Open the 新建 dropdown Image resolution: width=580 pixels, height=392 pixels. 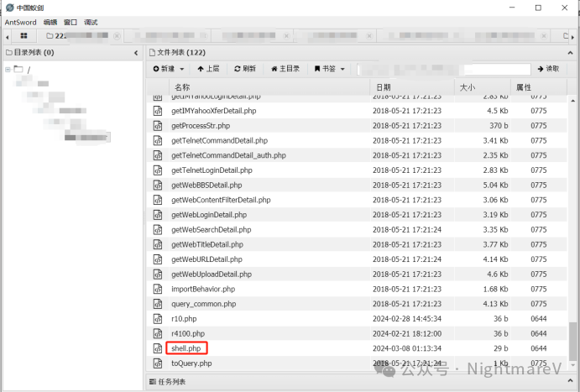coord(169,69)
